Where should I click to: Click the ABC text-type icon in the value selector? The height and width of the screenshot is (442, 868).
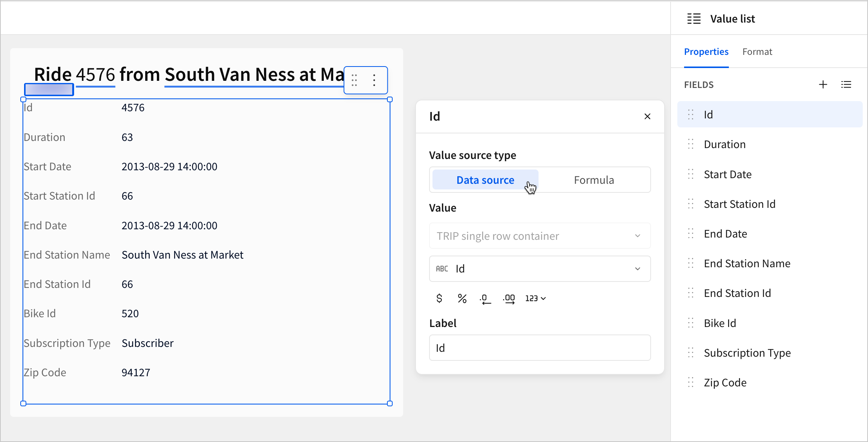pyautogui.click(x=442, y=268)
